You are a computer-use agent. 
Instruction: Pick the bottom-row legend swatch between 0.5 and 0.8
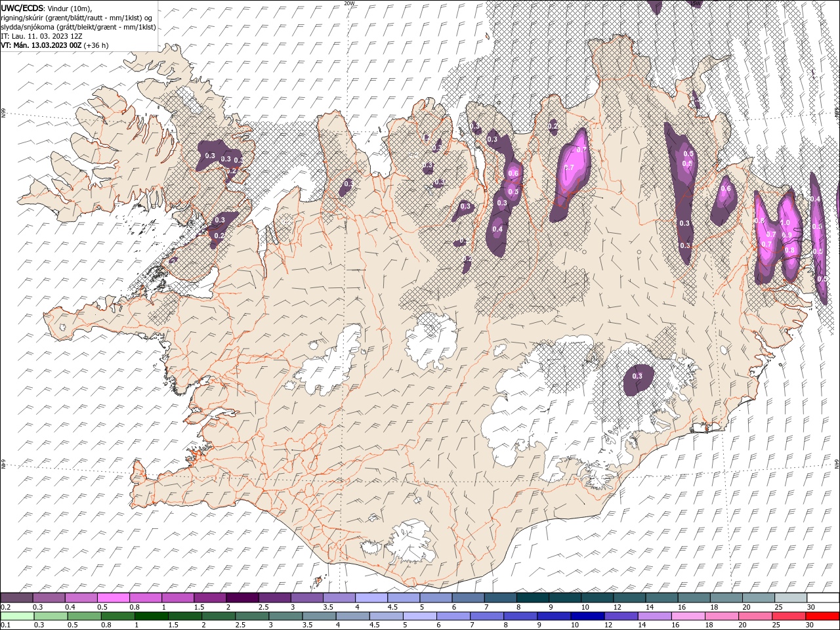[x=84, y=616]
